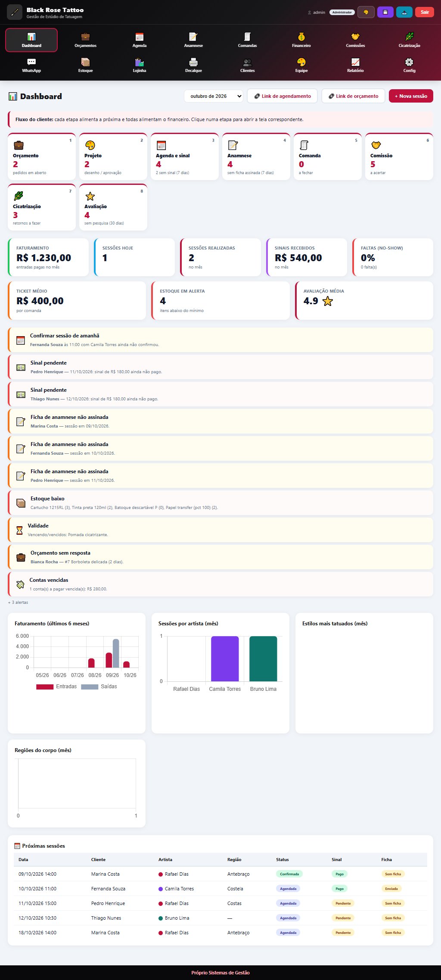Click the admin username in header
This screenshot has width=441, height=980.
[319, 12]
